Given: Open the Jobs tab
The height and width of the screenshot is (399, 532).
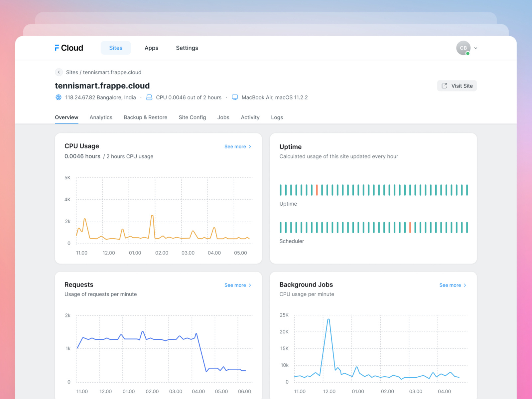Looking at the screenshot, I should tap(223, 117).
